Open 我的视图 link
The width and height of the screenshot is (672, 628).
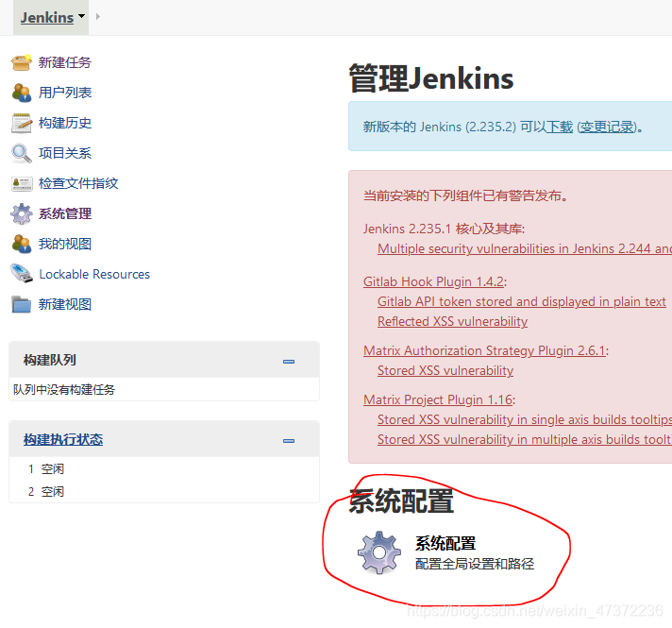[x=65, y=244]
